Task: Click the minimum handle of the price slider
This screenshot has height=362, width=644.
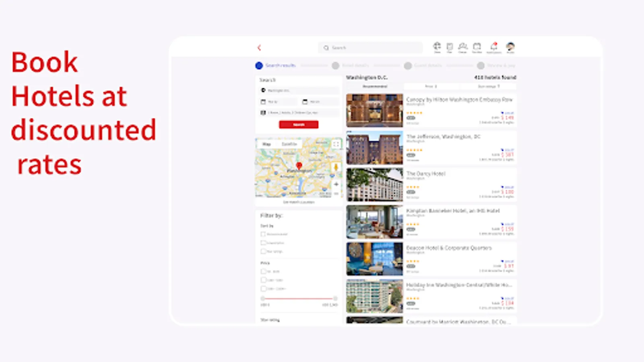Action: pos(263,298)
